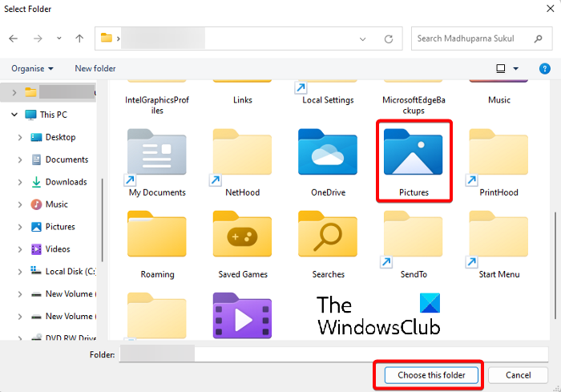This screenshot has width=561, height=392.
Task: Click the Local Settings folder label
Action: (x=328, y=100)
